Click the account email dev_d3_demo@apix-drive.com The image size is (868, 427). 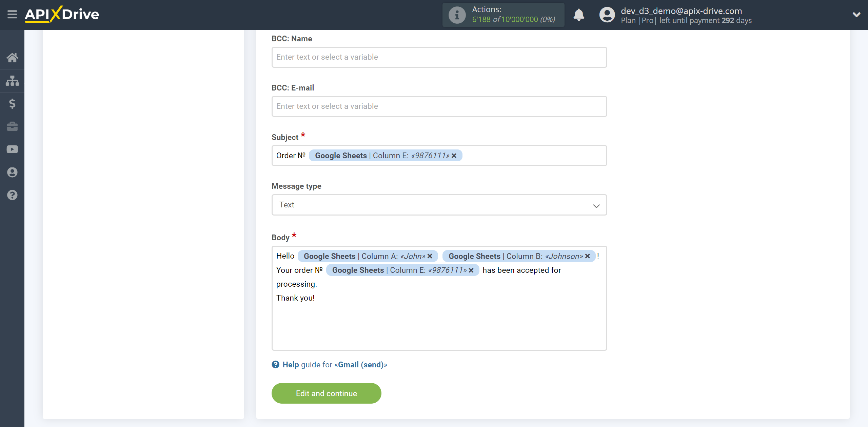pos(681,11)
